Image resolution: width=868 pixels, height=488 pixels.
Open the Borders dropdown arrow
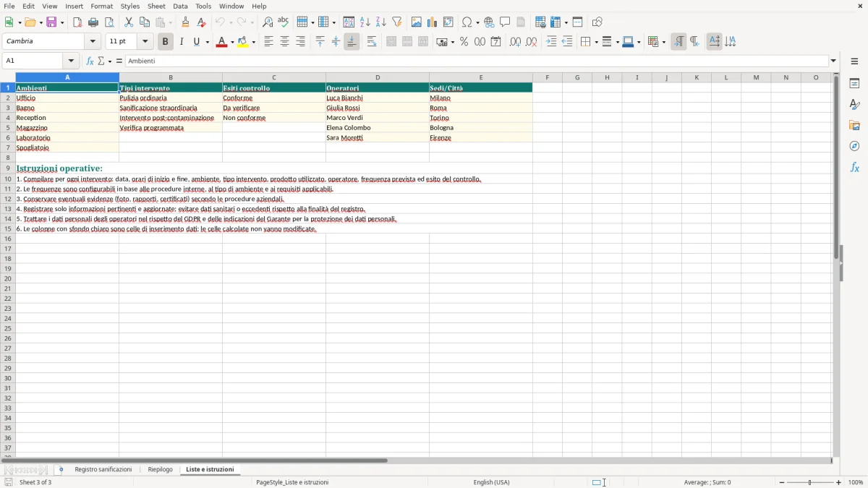click(596, 42)
